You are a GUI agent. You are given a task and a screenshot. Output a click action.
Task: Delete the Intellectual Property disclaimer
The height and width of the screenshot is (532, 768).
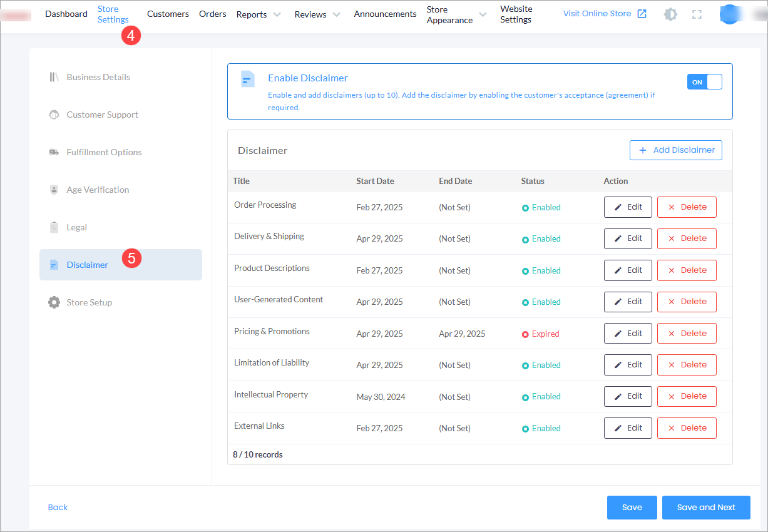pyautogui.click(x=687, y=396)
